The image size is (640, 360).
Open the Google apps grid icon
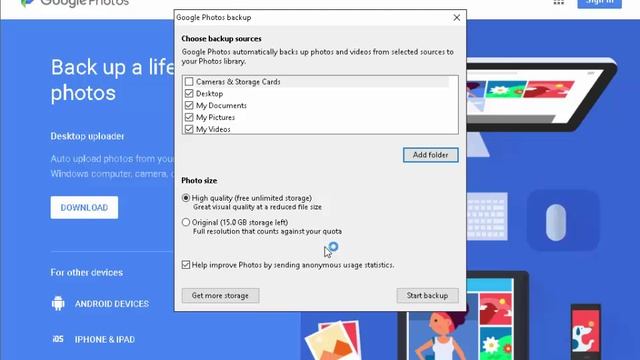(559, 2)
